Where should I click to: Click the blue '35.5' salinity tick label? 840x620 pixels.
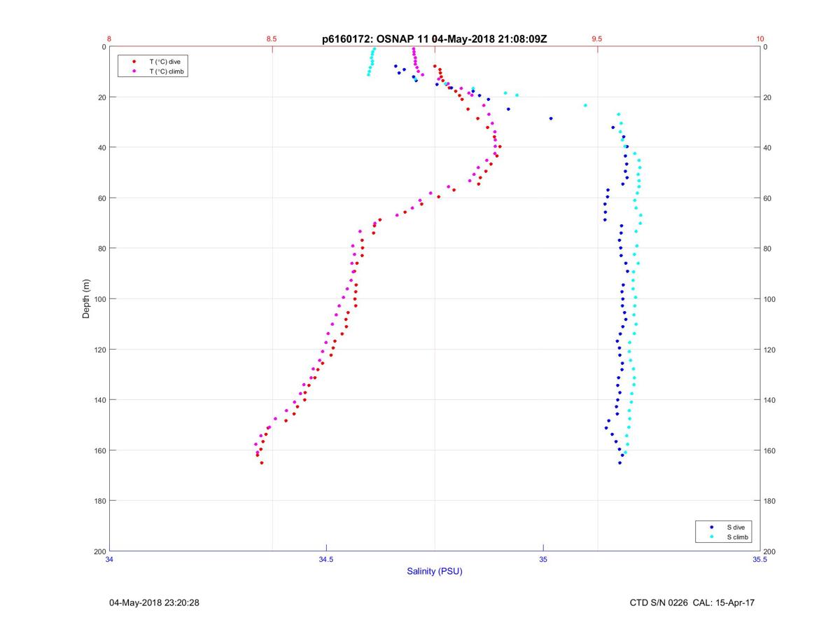(x=759, y=559)
